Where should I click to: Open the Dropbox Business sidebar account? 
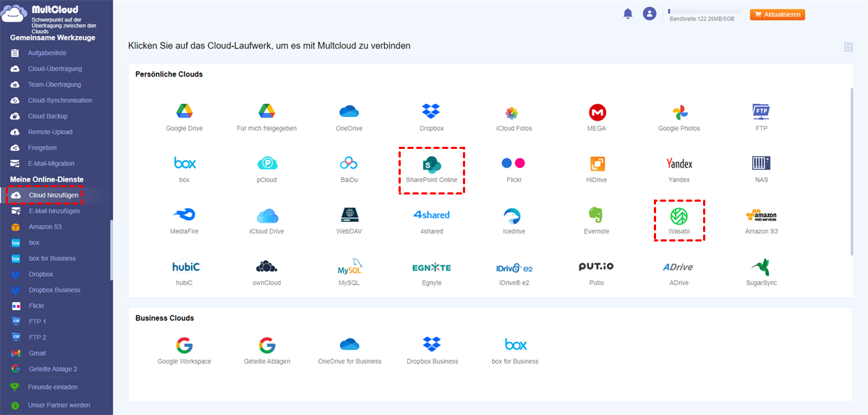pos(56,290)
